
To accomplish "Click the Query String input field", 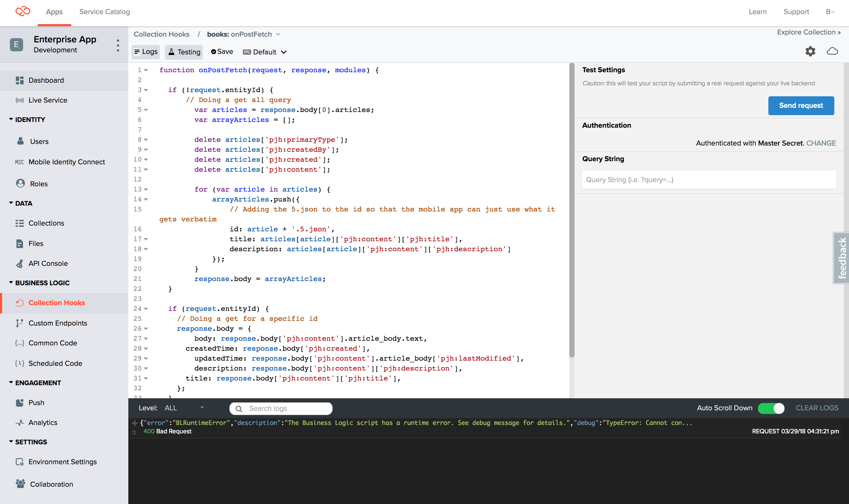I will [x=708, y=180].
